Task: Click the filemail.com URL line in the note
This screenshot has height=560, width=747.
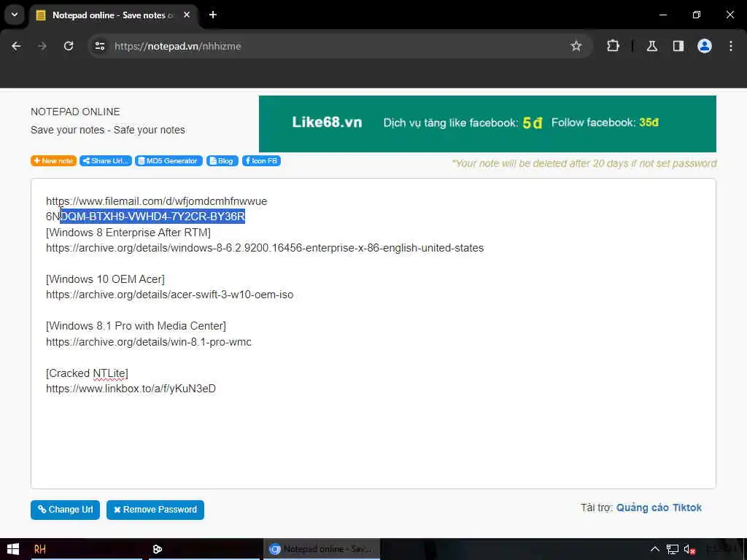Action: (x=156, y=201)
